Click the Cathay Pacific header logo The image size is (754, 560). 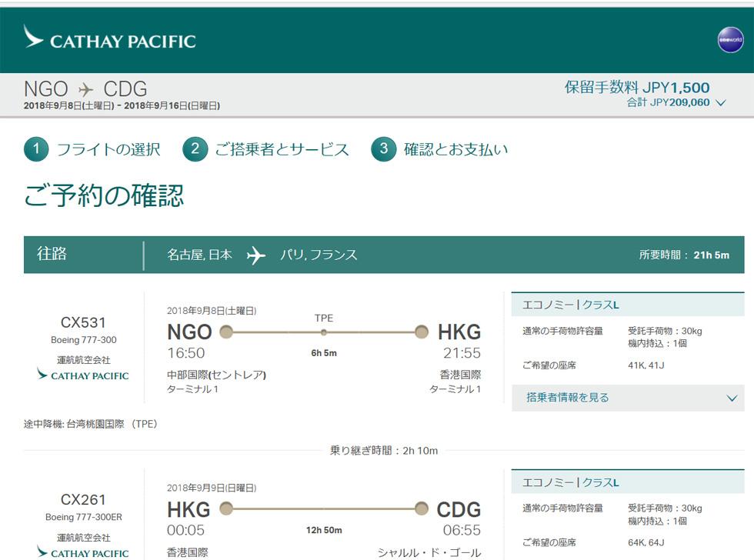coord(109,37)
